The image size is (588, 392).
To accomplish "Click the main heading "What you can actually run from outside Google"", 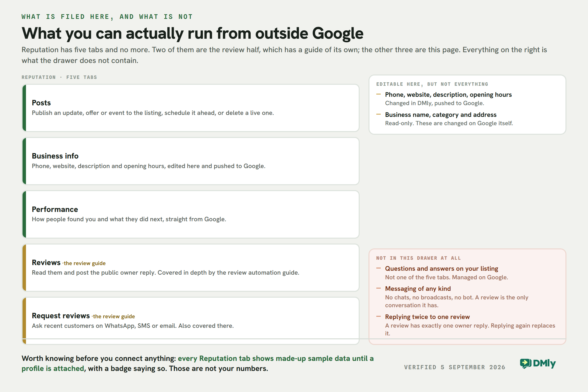I will click(193, 33).
